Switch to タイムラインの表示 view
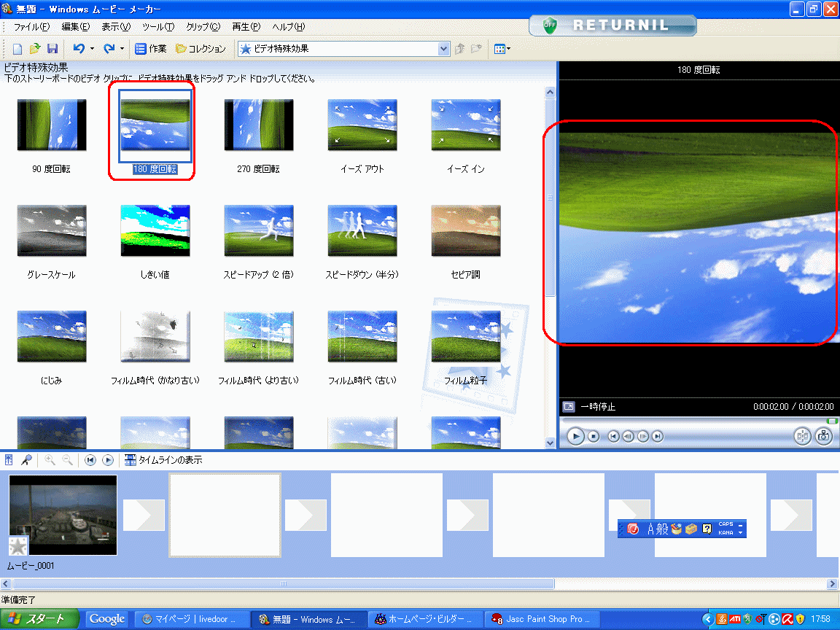The height and width of the screenshot is (630, 840). pyautogui.click(x=163, y=459)
